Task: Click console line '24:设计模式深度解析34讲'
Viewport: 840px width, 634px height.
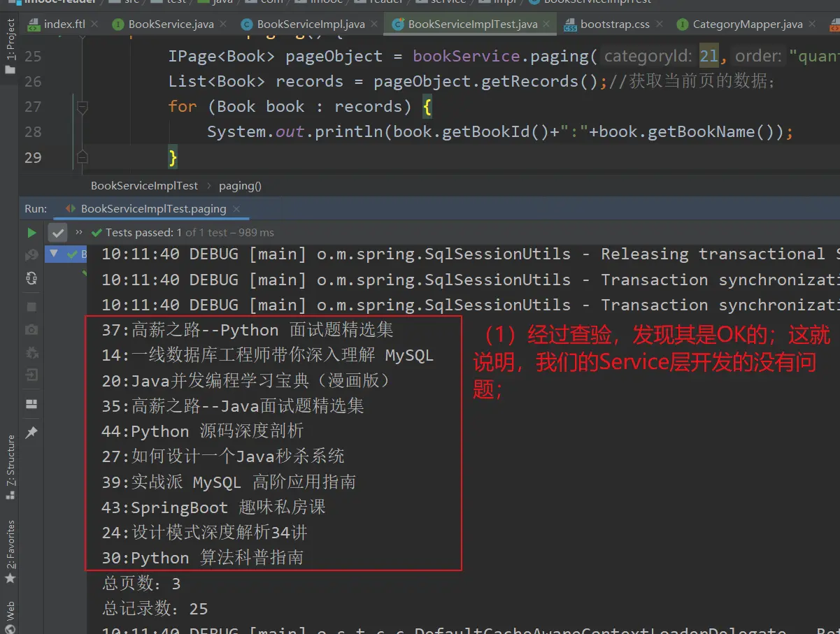Action: 204,533
